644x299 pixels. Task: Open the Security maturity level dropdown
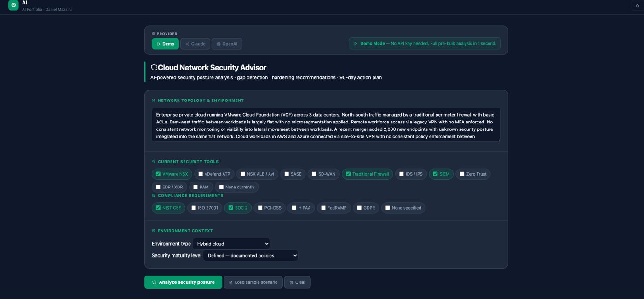tap(250, 256)
